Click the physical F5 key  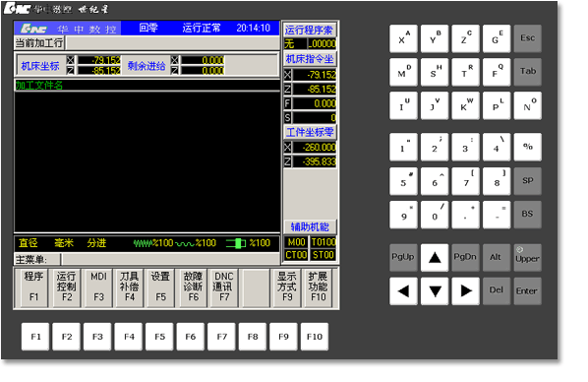click(159, 337)
